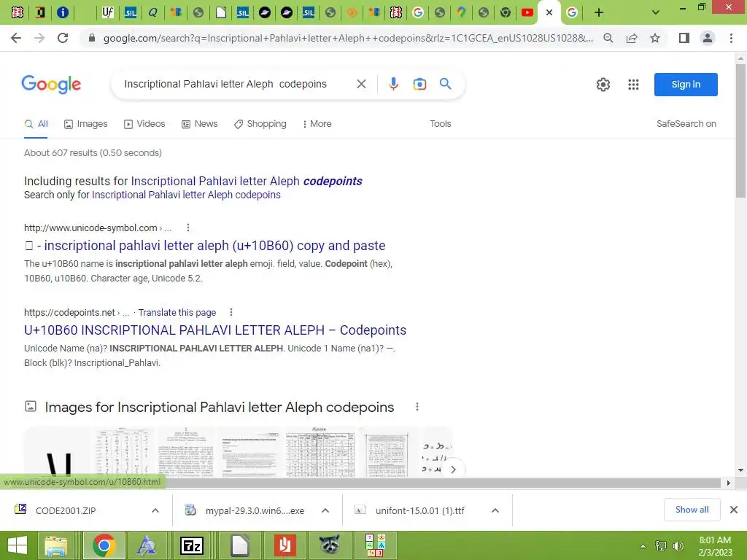Show next image results with arrow
This screenshot has width=747, height=560.
point(453,470)
